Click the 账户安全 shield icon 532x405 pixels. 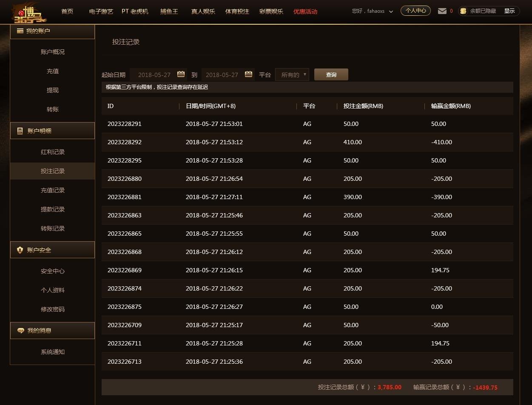(20, 250)
